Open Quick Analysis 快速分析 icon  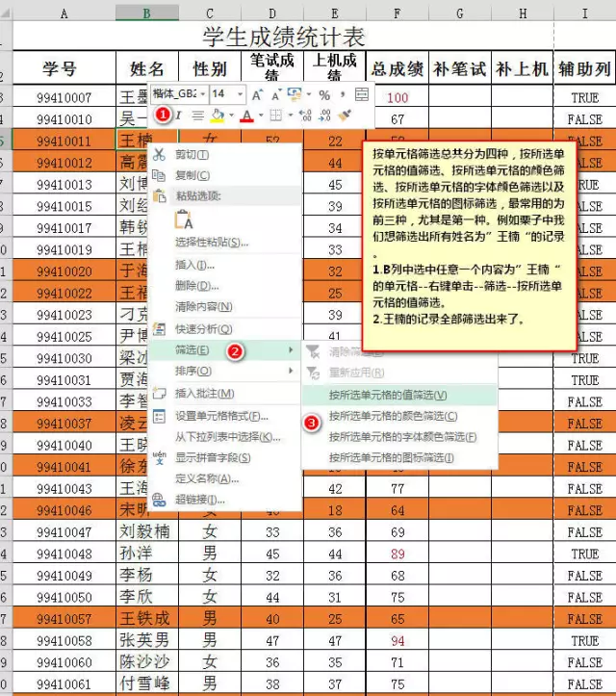tap(159, 329)
